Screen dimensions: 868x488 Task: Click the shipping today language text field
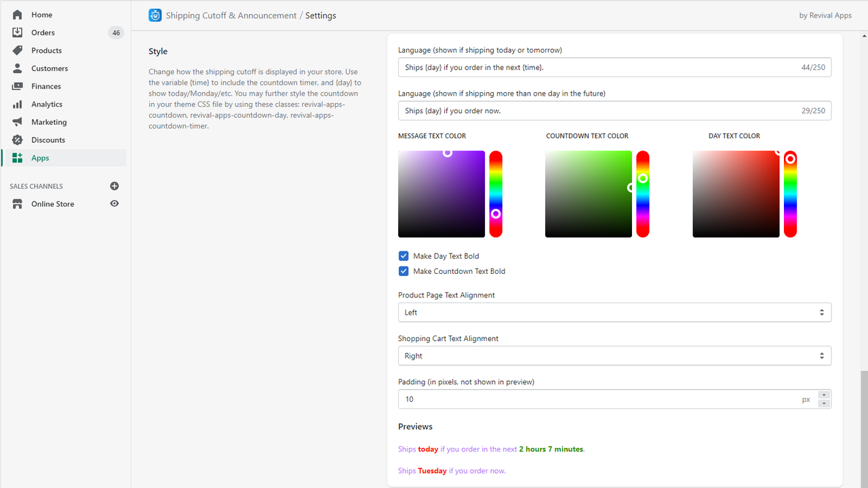614,67
